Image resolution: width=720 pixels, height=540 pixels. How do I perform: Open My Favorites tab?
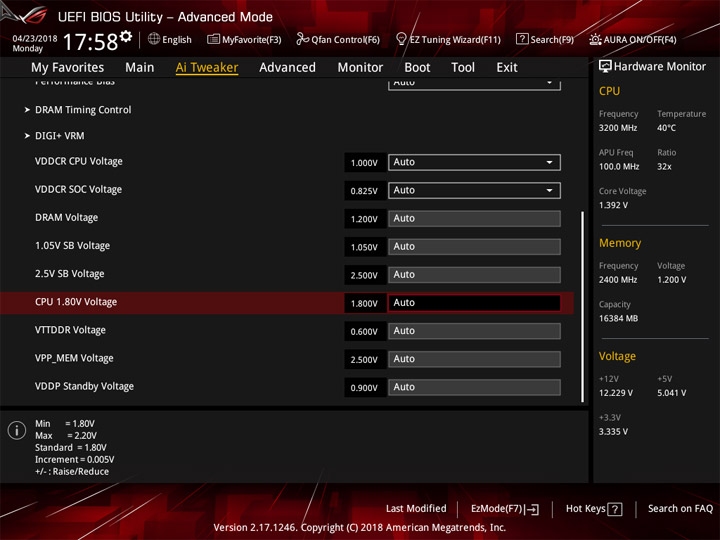tap(68, 68)
